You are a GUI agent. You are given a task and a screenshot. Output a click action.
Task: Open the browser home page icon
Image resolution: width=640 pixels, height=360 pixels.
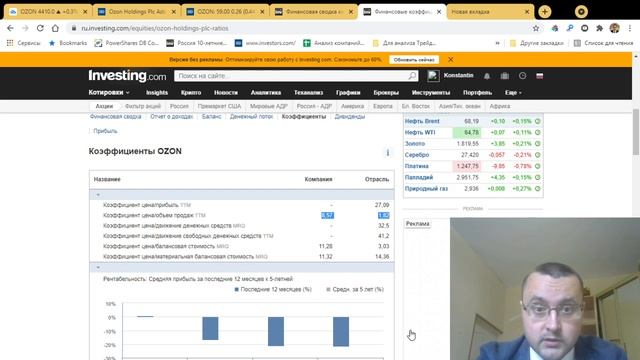(55, 28)
